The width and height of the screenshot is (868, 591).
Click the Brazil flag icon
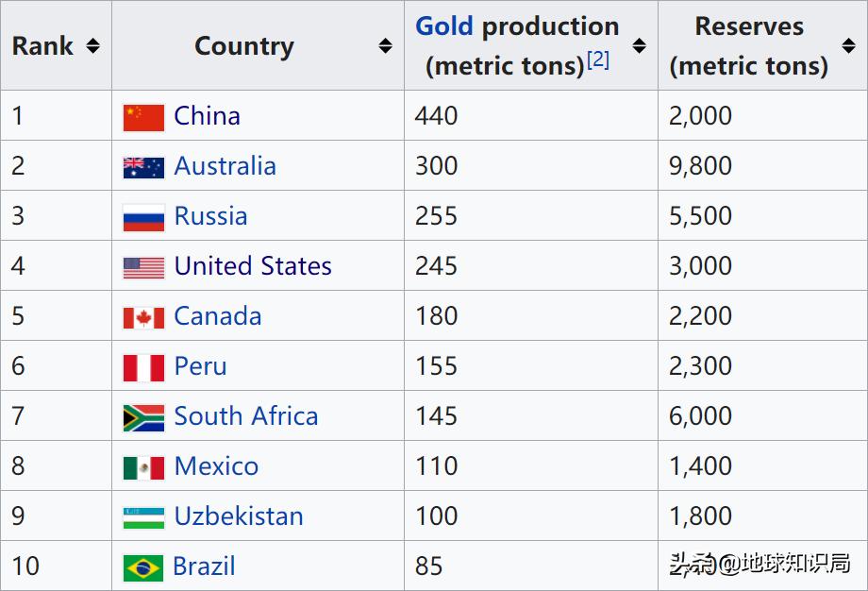pyautogui.click(x=143, y=567)
